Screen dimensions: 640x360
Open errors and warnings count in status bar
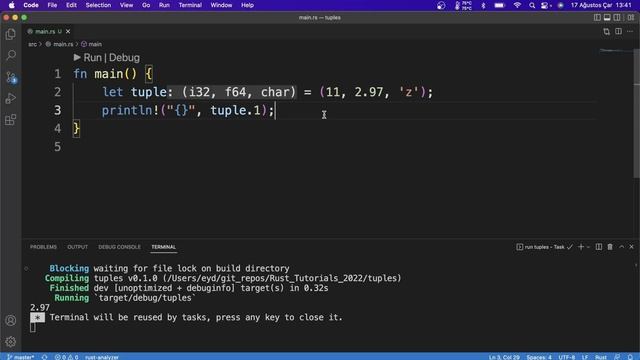pyautogui.click(x=67, y=357)
